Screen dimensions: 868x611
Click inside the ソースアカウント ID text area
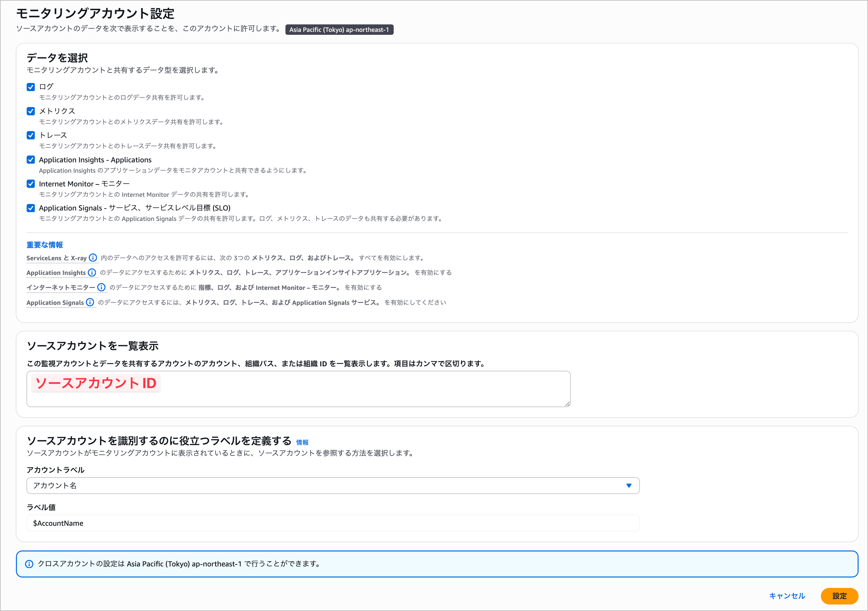[298, 388]
